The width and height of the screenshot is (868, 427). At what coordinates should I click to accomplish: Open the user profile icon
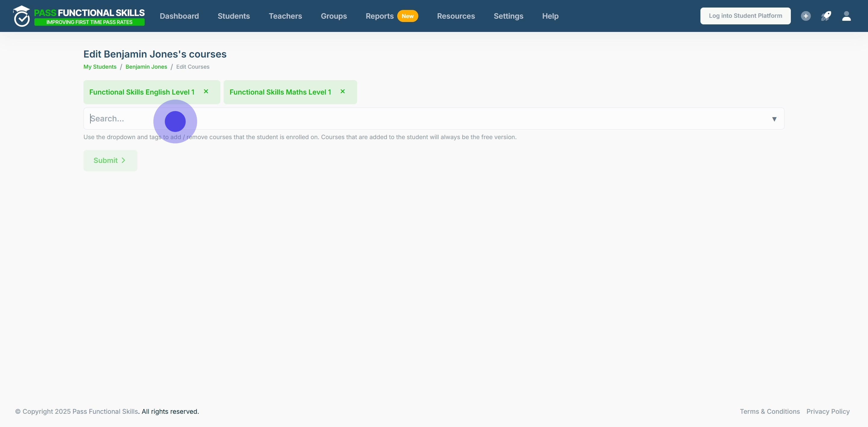point(846,16)
